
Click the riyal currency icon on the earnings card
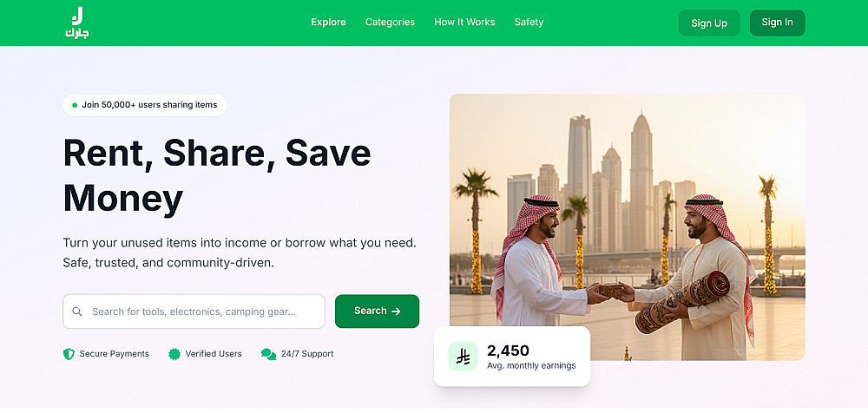[463, 356]
